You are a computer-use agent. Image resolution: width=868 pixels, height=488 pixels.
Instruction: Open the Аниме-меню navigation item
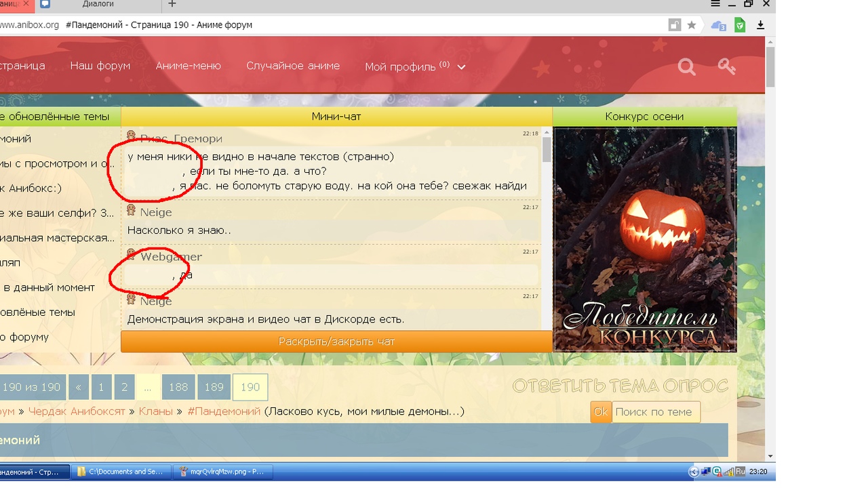[189, 66]
